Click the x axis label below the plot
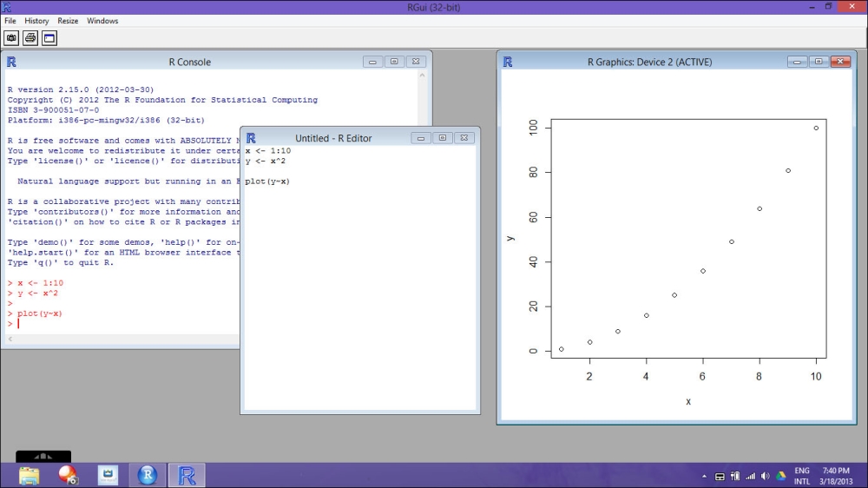The image size is (868, 488). point(688,401)
